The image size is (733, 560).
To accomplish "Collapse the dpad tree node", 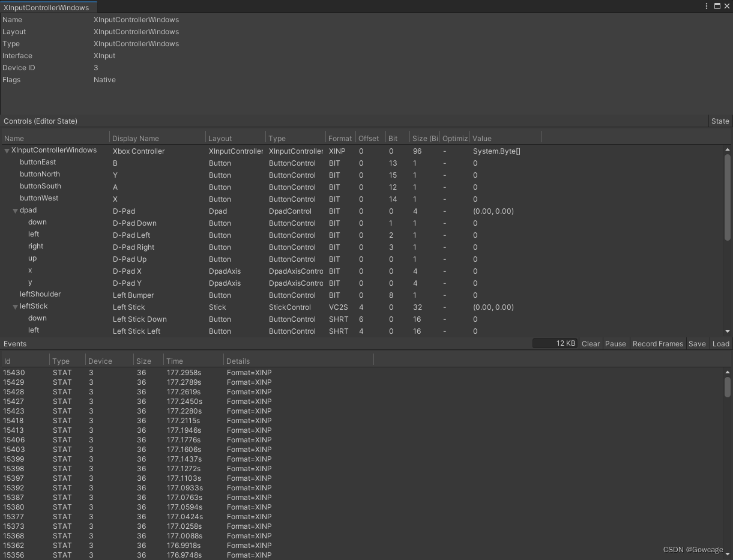I will (x=15, y=211).
